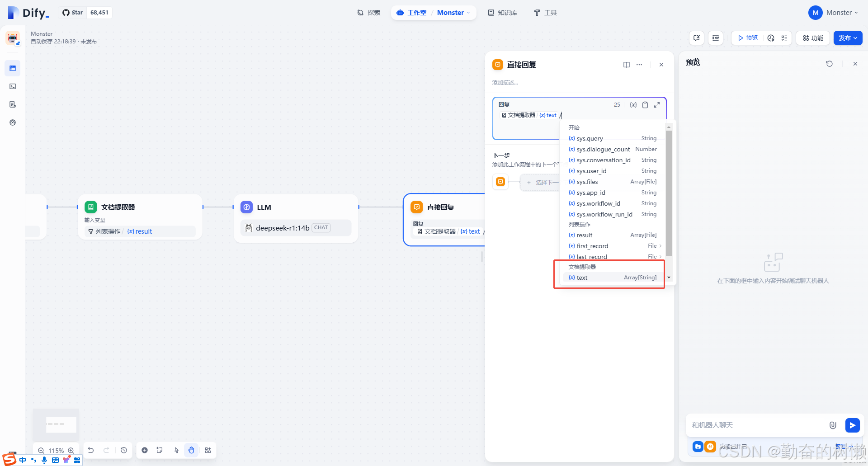The image size is (868, 466).
Task: Open the run history clock icon
Action: [771, 38]
